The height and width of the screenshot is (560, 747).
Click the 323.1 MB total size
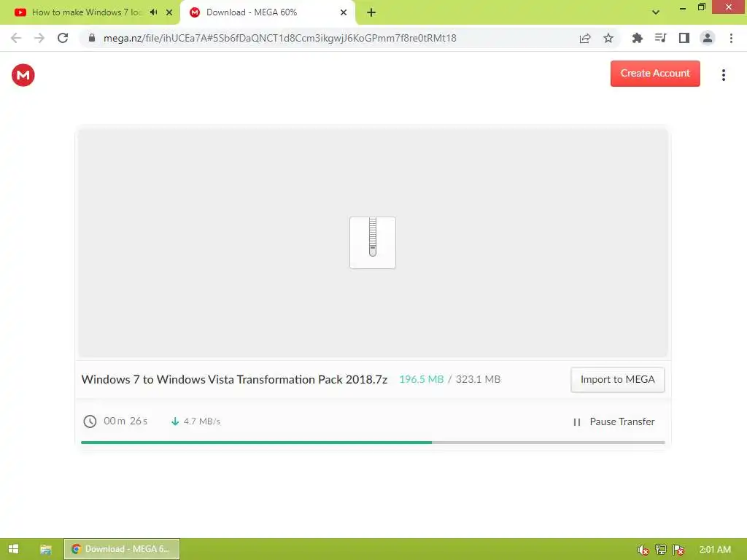point(478,379)
